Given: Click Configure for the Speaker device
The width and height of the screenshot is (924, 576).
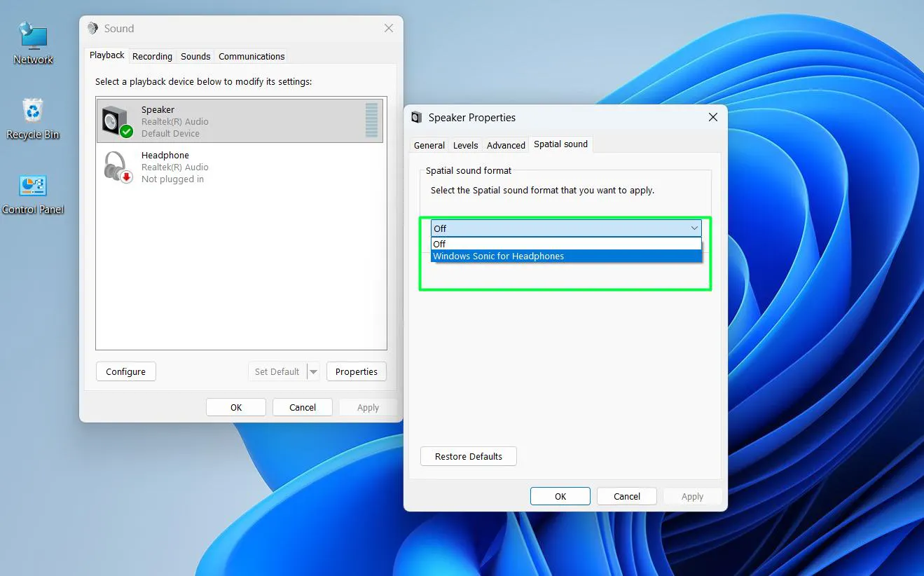Looking at the screenshot, I should pyautogui.click(x=125, y=371).
